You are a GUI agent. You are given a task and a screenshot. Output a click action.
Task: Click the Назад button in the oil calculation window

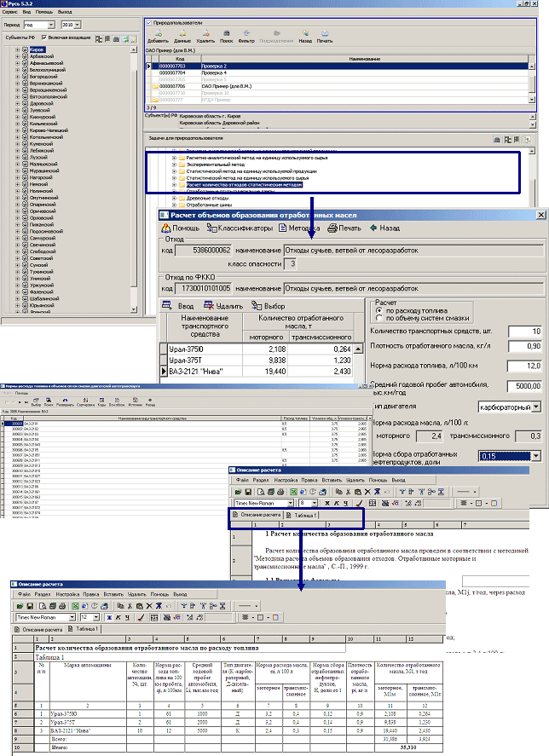pyautogui.click(x=384, y=228)
